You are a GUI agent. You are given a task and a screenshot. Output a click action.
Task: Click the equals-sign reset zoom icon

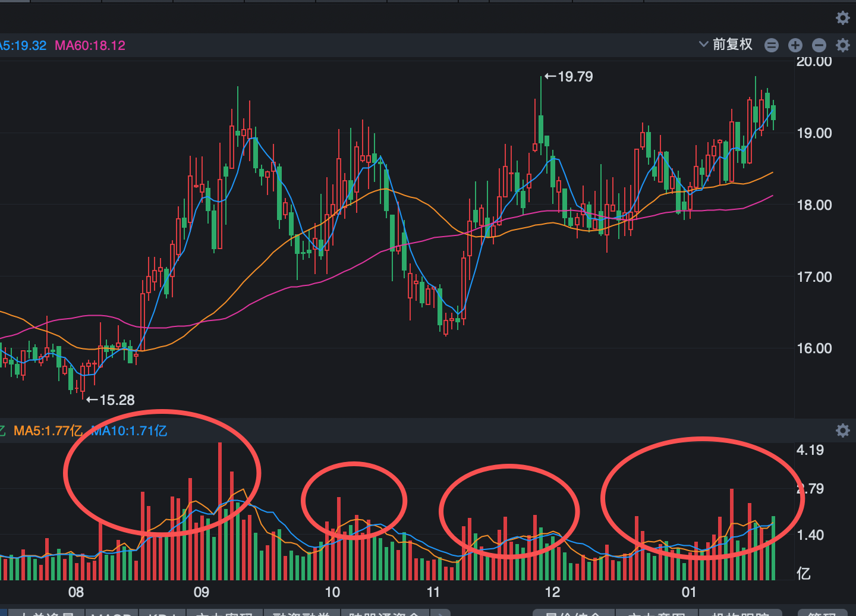click(x=772, y=45)
